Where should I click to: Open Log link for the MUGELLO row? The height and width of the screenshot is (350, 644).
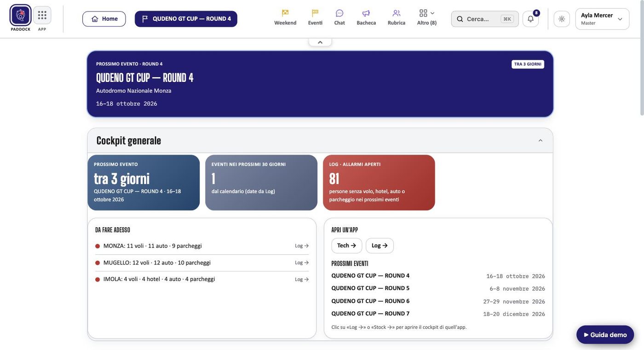(x=302, y=263)
